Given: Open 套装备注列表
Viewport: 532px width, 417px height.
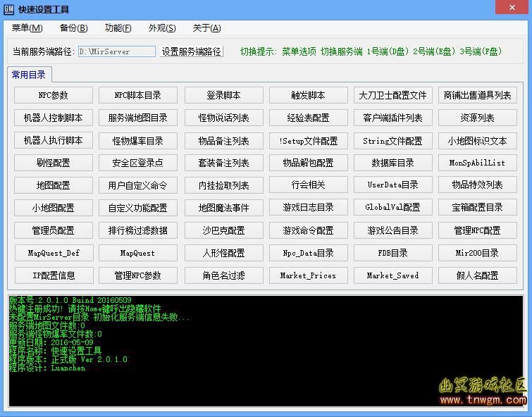Looking at the screenshot, I should point(223,163).
